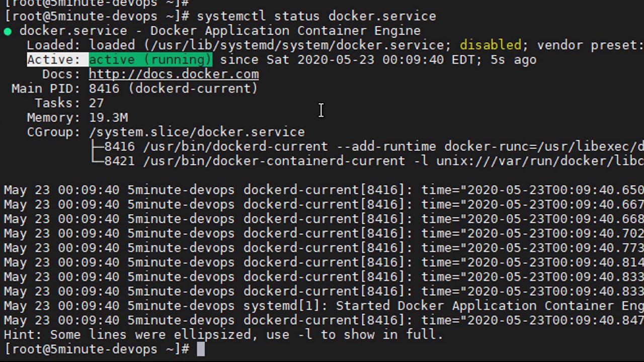This screenshot has height=362, width=644.
Task: Click the 'Loaded:' label
Action: point(54,45)
